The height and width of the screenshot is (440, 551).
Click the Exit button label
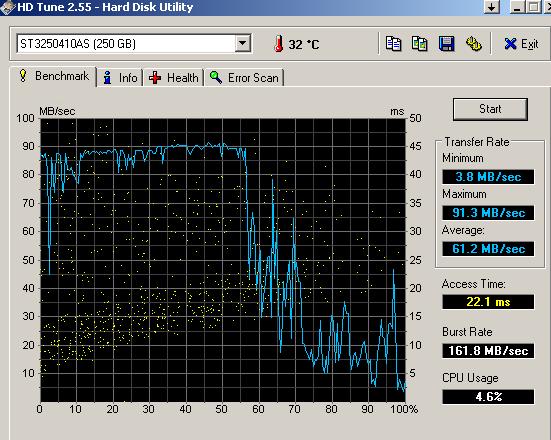530,44
